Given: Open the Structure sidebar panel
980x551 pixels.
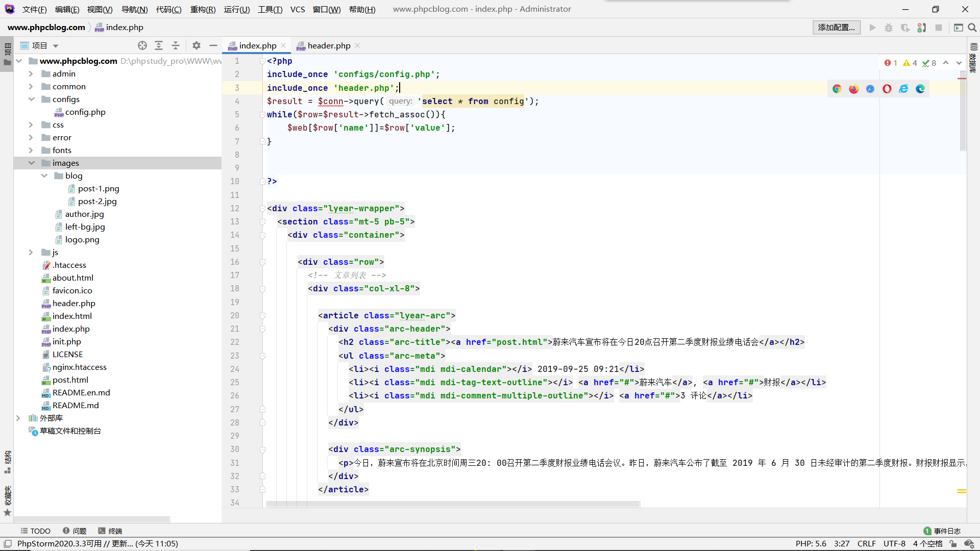Looking at the screenshot, I should click(x=7, y=462).
